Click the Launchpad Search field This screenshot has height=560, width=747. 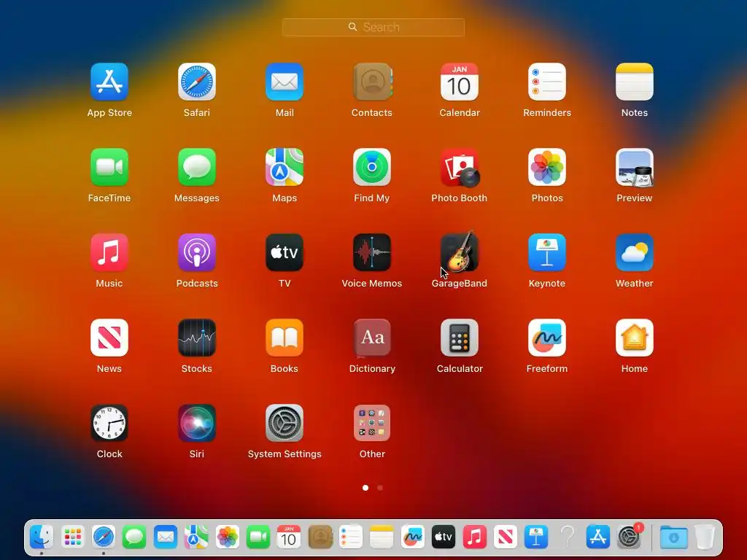[373, 27]
